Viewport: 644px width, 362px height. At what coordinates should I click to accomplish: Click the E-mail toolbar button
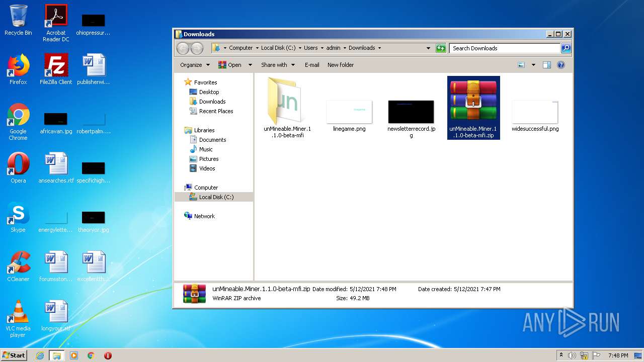point(312,65)
